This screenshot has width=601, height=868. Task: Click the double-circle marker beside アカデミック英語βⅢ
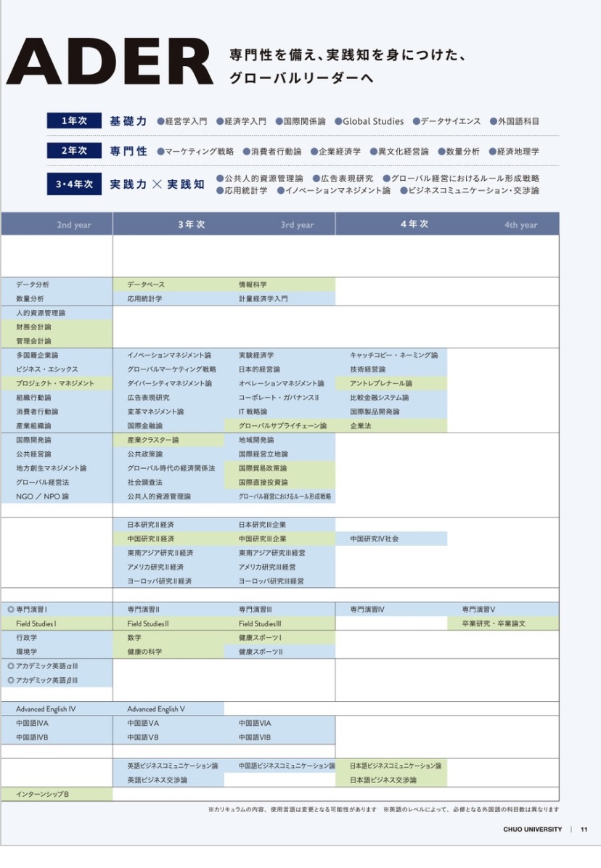(11, 680)
